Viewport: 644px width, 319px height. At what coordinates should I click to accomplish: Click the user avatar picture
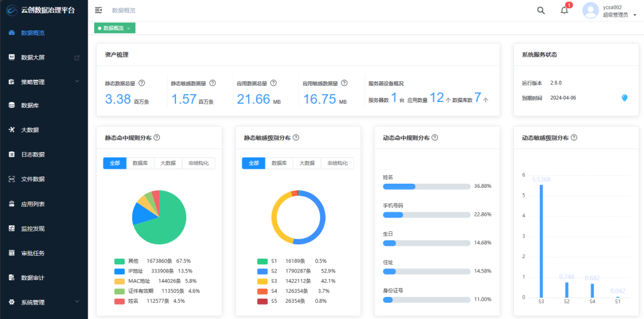click(590, 10)
